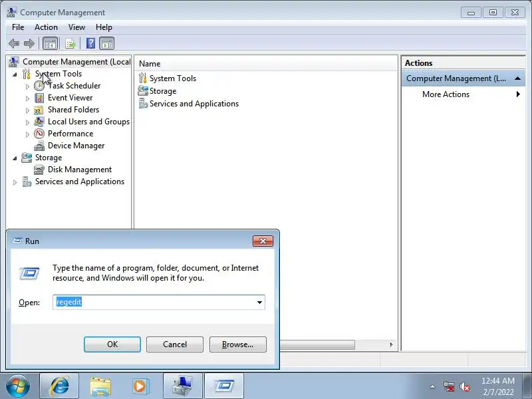This screenshot has width=532, height=399.
Task: Switch to Computer Management taskbar button
Action: pos(183,386)
